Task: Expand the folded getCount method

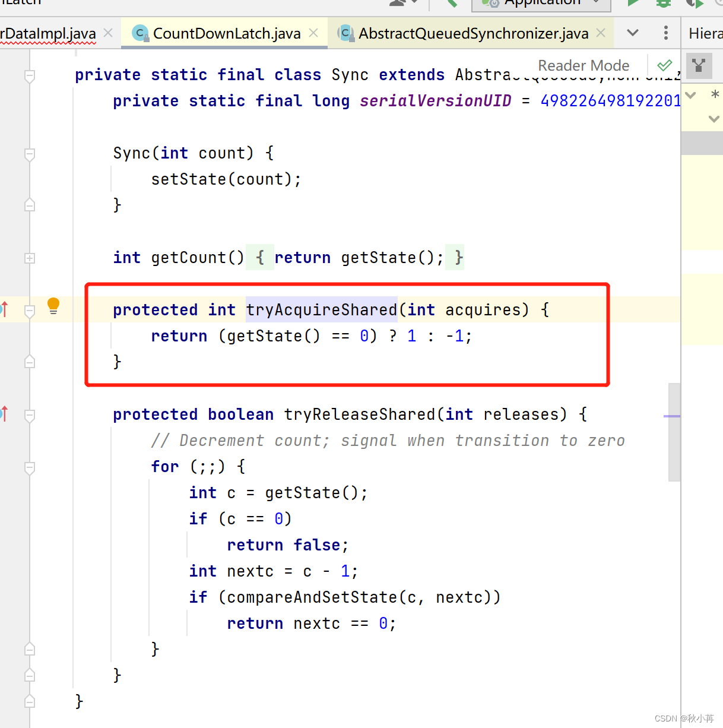Action: point(30,258)
